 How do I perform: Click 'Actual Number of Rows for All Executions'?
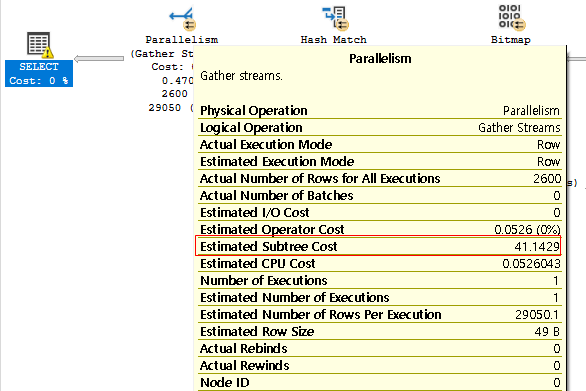(x=320, y=179)
